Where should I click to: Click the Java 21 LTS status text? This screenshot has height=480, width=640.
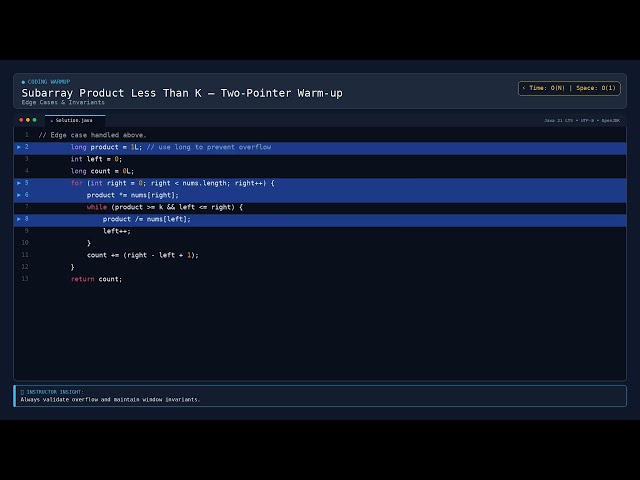pyautogui.click(x=582, y=120)
